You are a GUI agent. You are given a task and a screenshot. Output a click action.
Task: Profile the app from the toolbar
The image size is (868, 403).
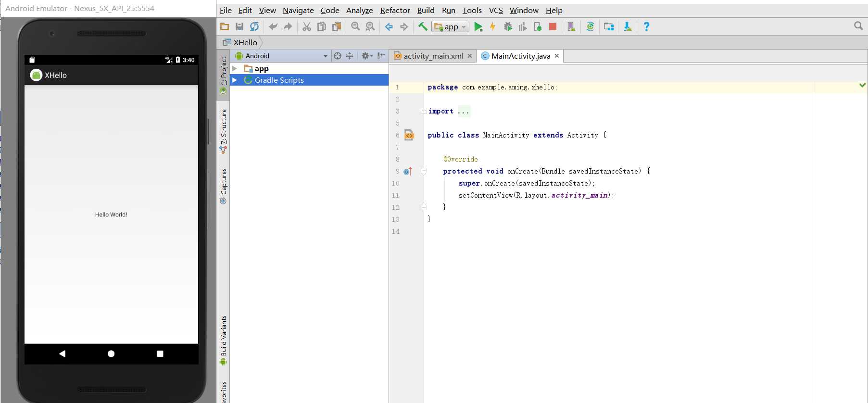click(523, 26)
